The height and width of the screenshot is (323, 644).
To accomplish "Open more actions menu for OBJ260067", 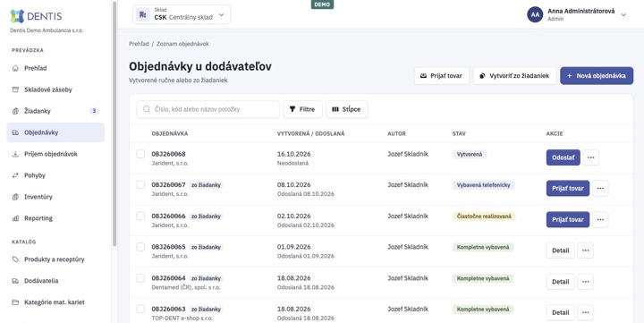I will pos(600,188).
